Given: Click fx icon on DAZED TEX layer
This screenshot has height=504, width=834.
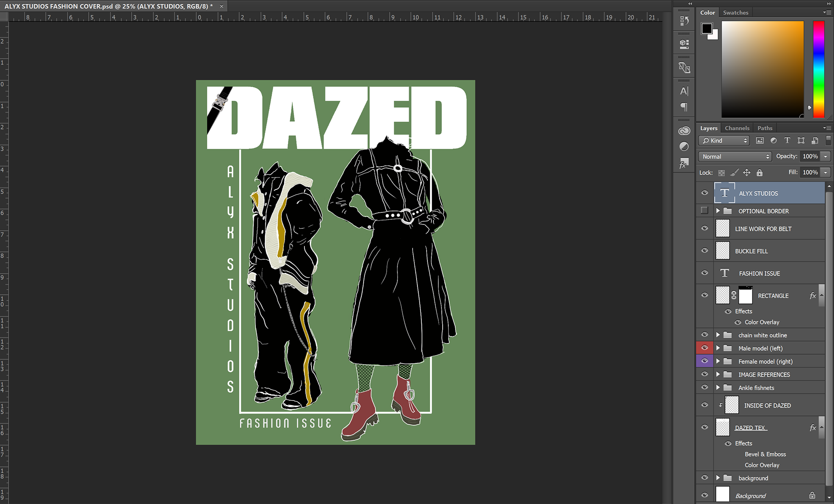Looking at the screenshot, I should 813,428.
